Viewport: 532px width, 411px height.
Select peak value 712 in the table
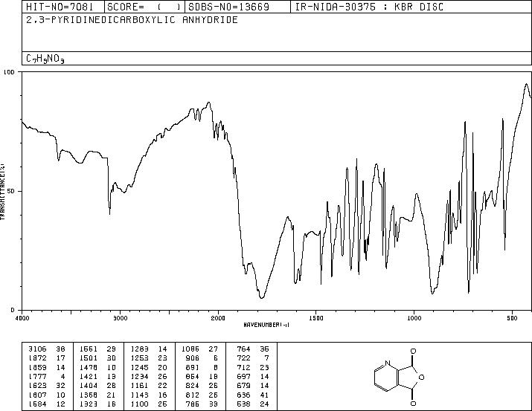pos(243,367)
